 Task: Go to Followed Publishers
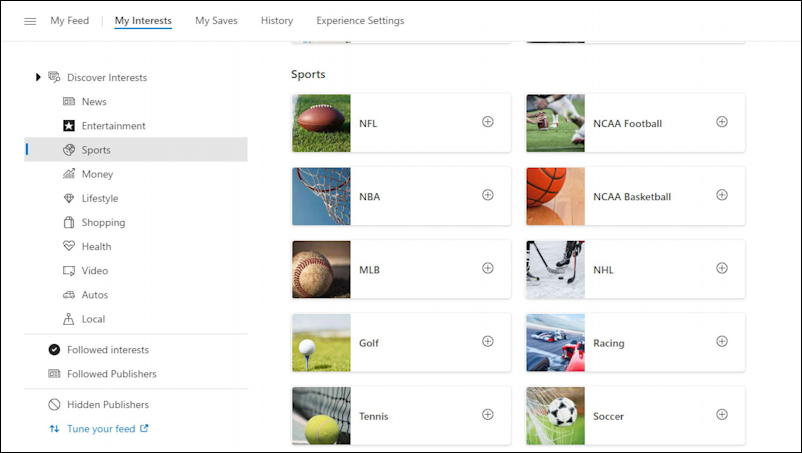tap(112, 374)
